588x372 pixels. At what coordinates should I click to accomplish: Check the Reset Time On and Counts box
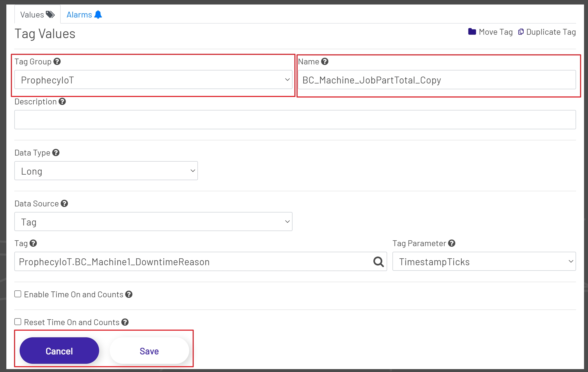[x=17, y=321]
